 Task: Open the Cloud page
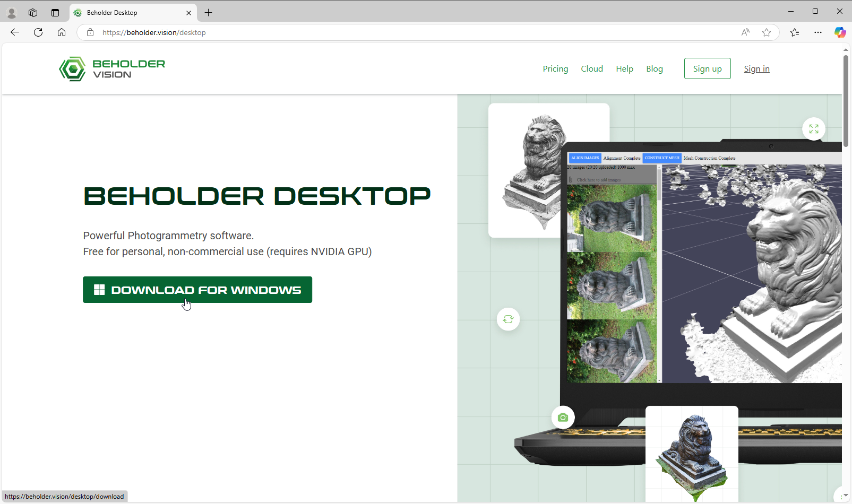tap(592, 69)
